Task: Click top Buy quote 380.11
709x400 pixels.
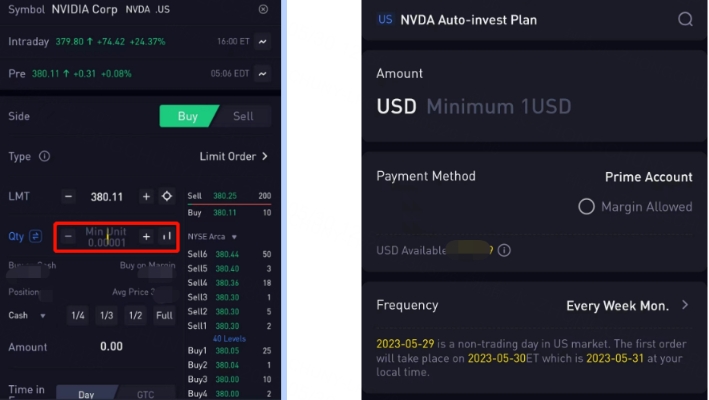Action: coord(225,212)
